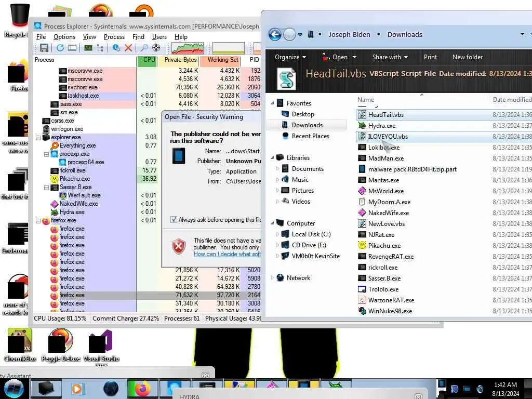The image size is (532, 399).
Task: Click Windows Media Player taskbar icon
Action: [x=77, y=389]
